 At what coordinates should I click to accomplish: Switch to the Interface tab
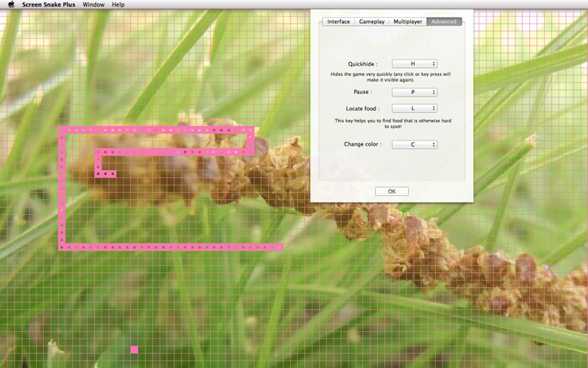(338, 21)
